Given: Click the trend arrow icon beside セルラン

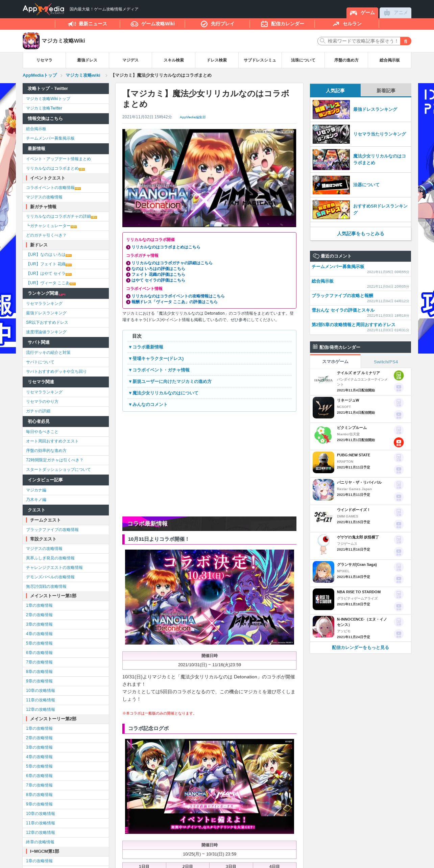Looking at the screenshot, I should 336,24.
